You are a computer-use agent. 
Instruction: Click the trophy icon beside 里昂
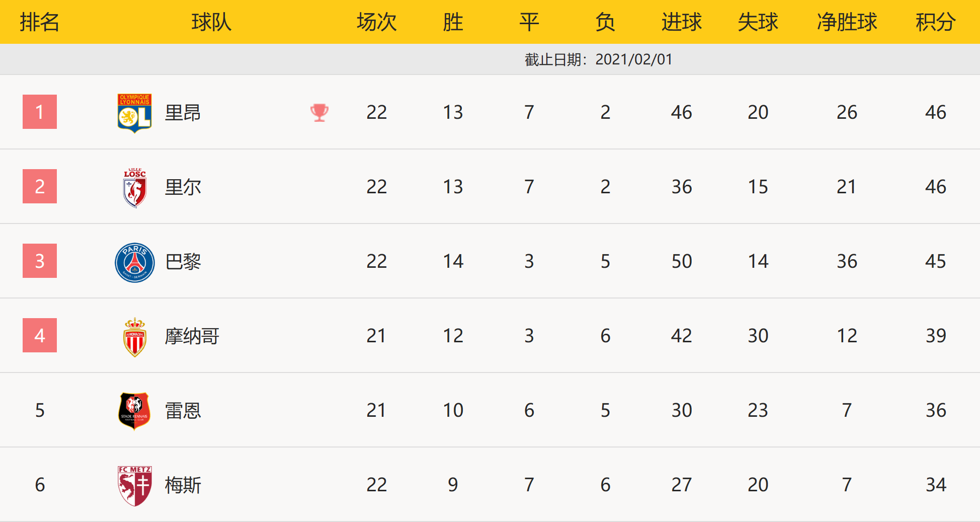[319, 112]
